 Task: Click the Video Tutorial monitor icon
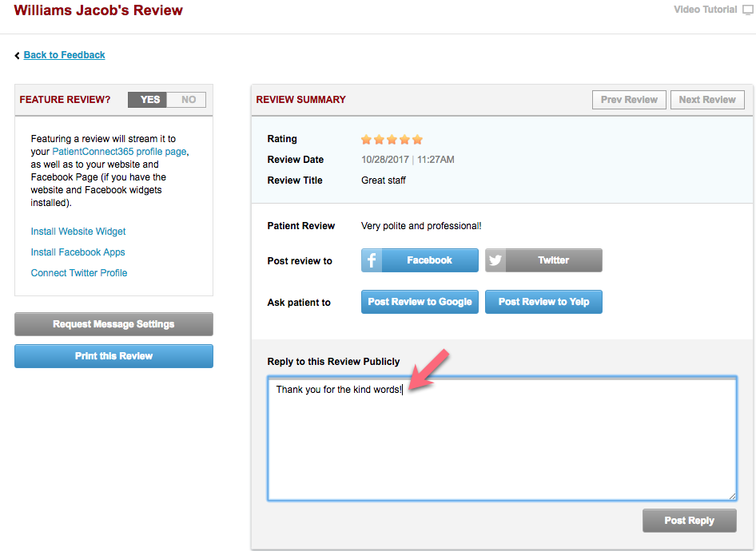[x=747, y=10]
